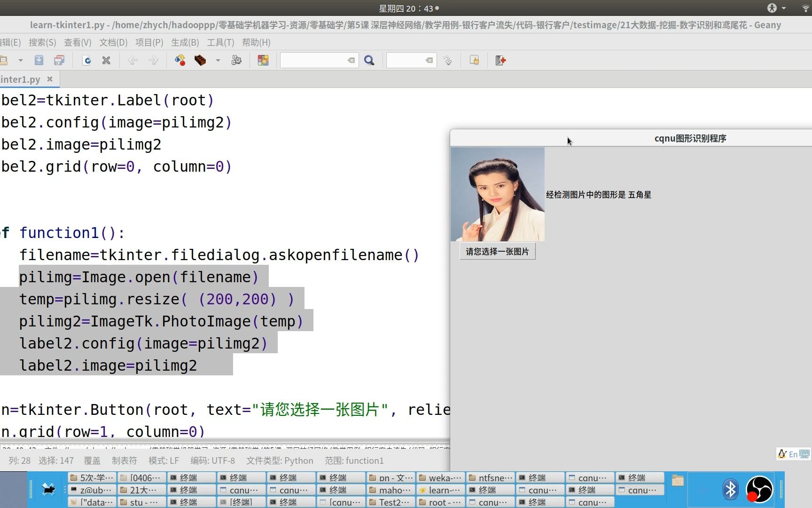This screenshot has width=812, height=508.
Task: Navigate back with the back arrow icon
Action: 133,60
